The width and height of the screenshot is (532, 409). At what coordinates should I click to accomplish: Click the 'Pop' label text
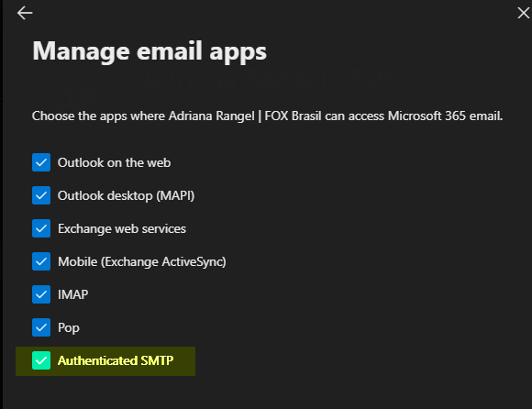point(69,328)
